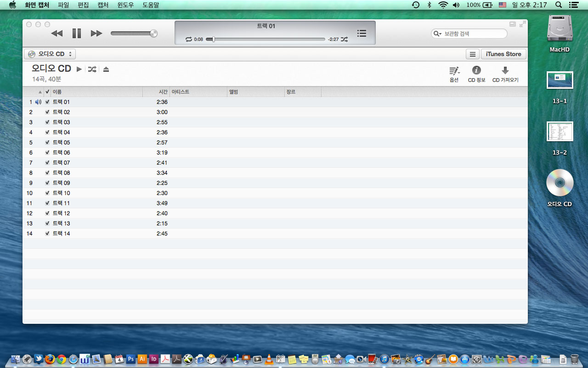Show the Up Next list icon
This screenshot has height=368, width=588.
362,33
